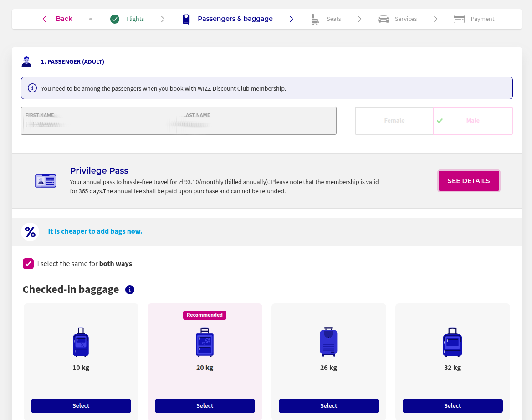Image resolution: width=532 pixels, height=420 pixels.
Task: Click the Privilege Pass title
Action: pyautogui.click(x=99, y=171)
